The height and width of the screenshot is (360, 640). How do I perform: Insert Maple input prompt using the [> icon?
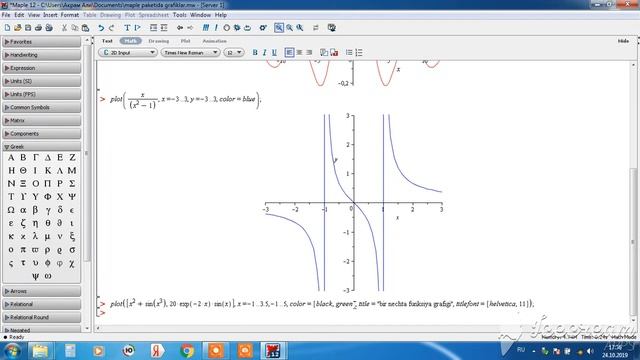pos(138,28)
